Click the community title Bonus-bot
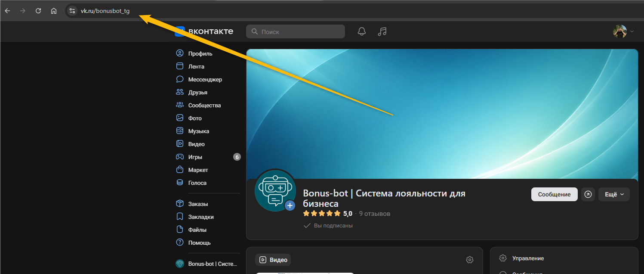The height and width of the screenshot is (274, 644). [x=384, y=198]
